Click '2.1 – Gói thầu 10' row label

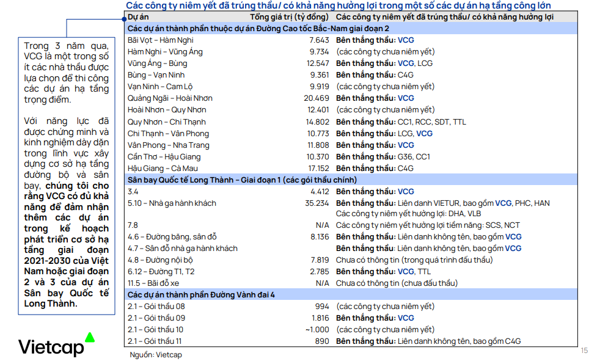[155, 330]
